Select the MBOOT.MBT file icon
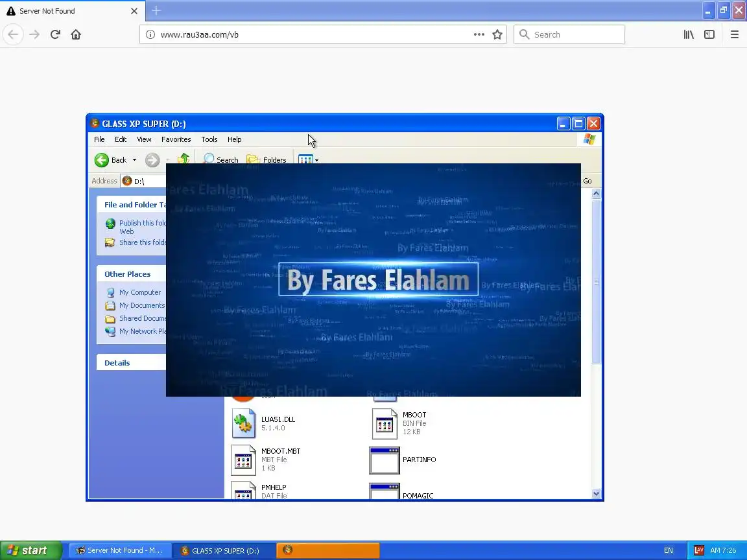Image resolution: width=747 pixels, height=560 pixels. click(x=243, y=460)
